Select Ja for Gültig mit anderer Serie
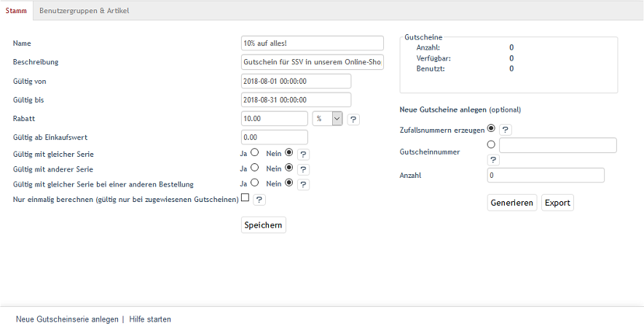 [255, 168]
